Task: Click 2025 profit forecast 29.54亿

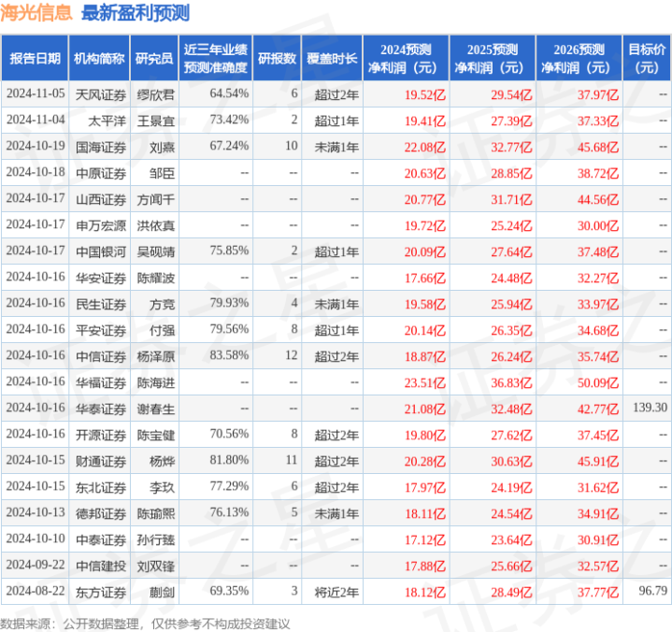Action: (512, 94)
